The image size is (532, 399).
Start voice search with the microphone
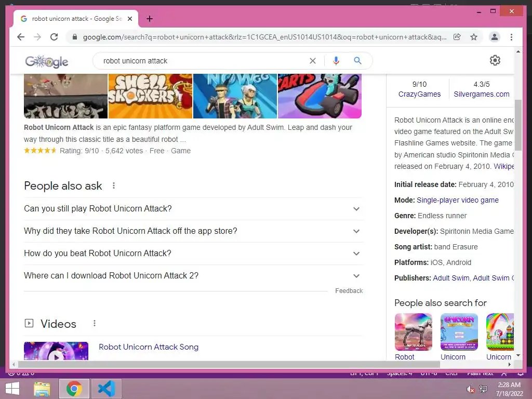coord(336,61)
